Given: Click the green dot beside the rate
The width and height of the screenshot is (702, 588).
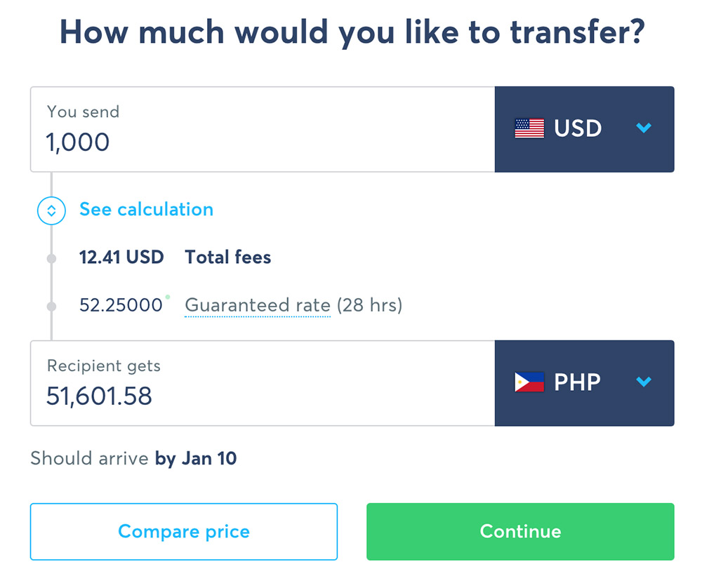Looking at the screenshot, I should point(168,297).
